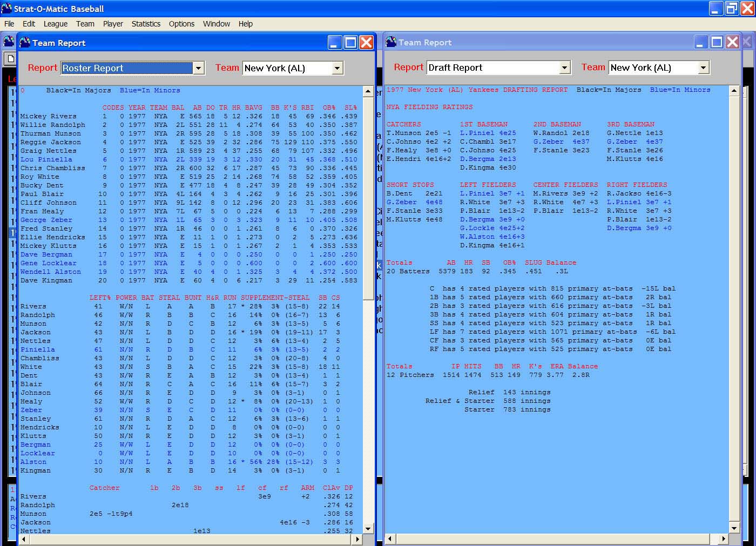The image size is (756, 546).
Task: Click Wendell Alston roster row
Action: coord(188,272)
